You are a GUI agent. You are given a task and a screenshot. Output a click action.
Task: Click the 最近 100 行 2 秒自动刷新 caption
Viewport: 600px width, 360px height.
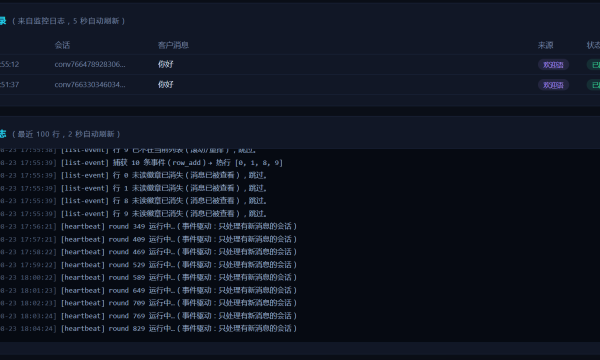click(66, 134)
